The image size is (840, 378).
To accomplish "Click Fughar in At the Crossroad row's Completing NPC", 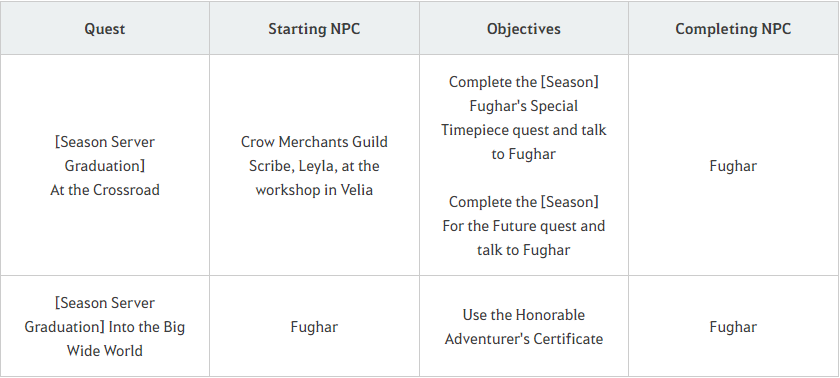I will (733, 166).
